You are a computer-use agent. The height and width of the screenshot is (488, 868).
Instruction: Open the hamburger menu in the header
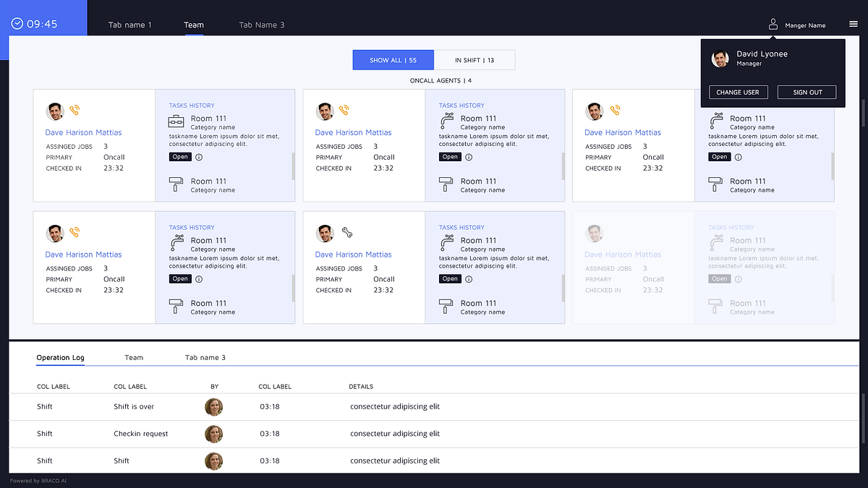click(853, 25)
